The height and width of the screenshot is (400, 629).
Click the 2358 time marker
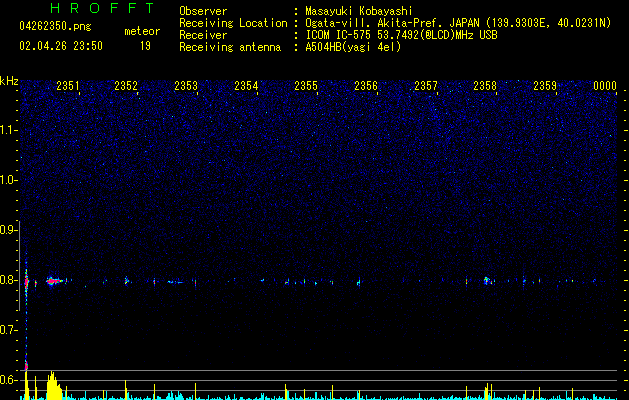pyautogui.click(x=485, y=86)
